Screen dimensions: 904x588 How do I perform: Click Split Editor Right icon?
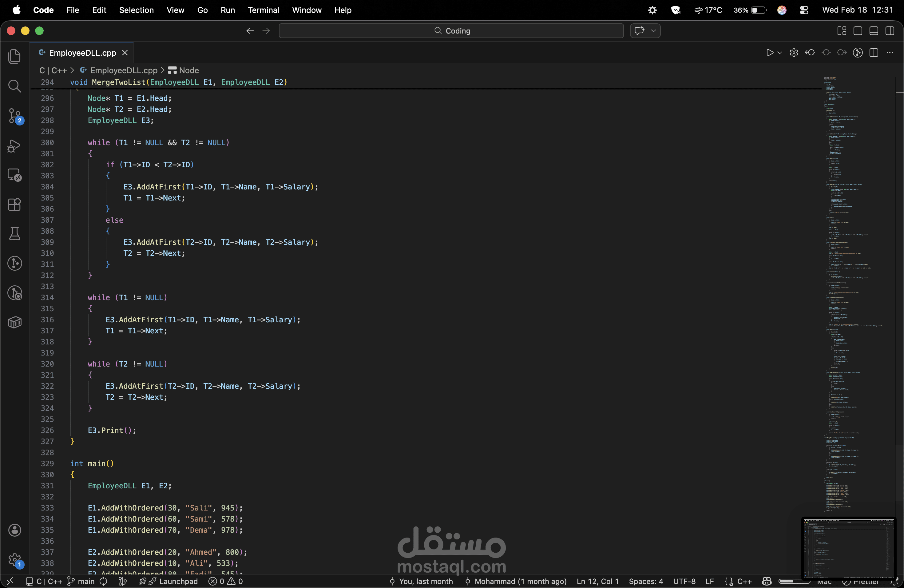[x=874, y=53]
